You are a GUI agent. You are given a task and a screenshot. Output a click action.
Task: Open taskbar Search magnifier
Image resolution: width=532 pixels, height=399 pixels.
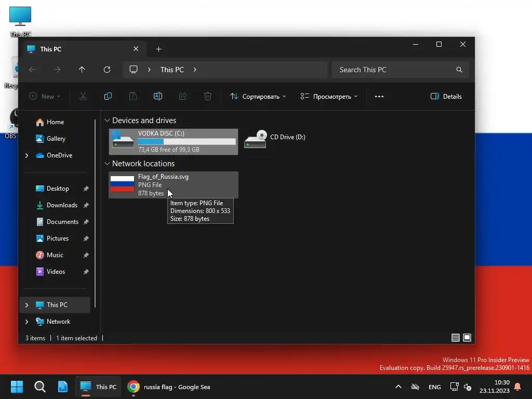click(x=39, y=387)
